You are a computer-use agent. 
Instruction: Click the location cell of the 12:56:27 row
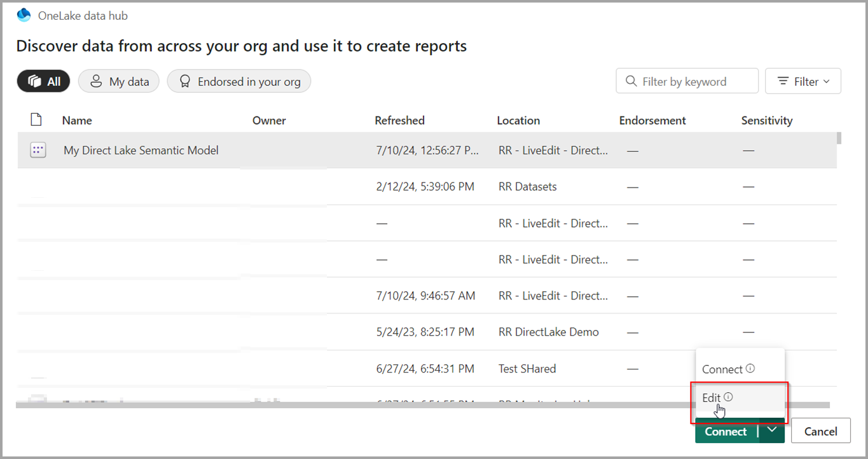(553, 151)
